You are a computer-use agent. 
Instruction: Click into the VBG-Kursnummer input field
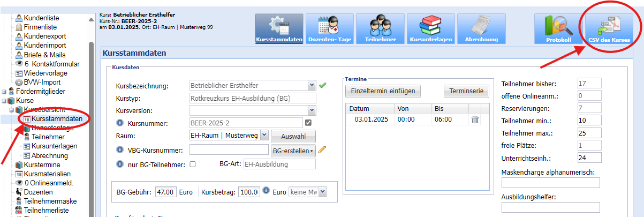coord(229,150)
